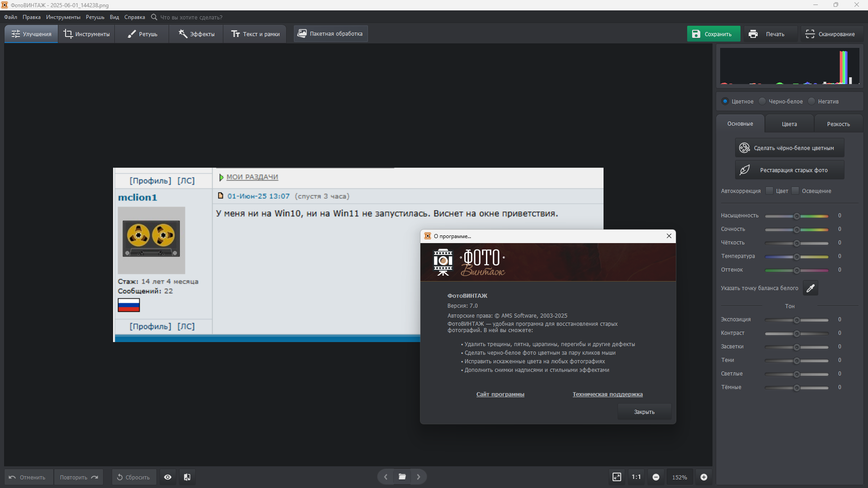Viewport: 868px width, 488px height.
Task: Click the search field 'Что вы хотите сделать?'
Action: click(191, 18)
